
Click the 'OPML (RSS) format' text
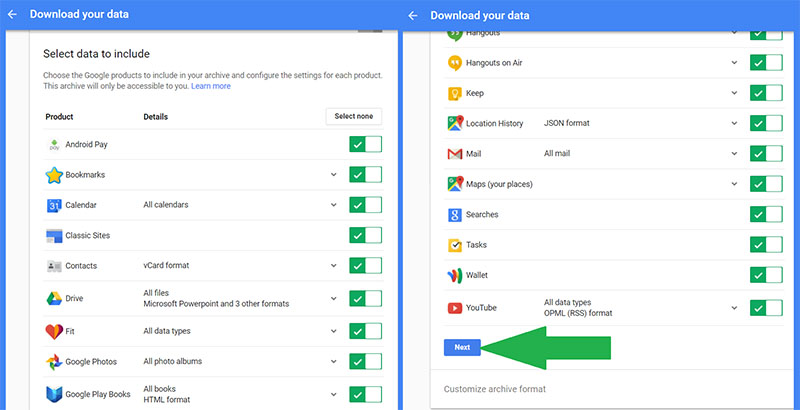[578, 313]
